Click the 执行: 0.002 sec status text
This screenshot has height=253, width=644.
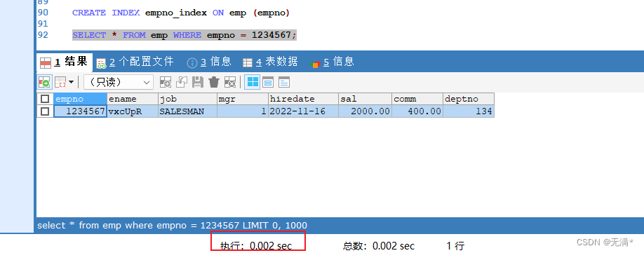[x=256, y=246]
